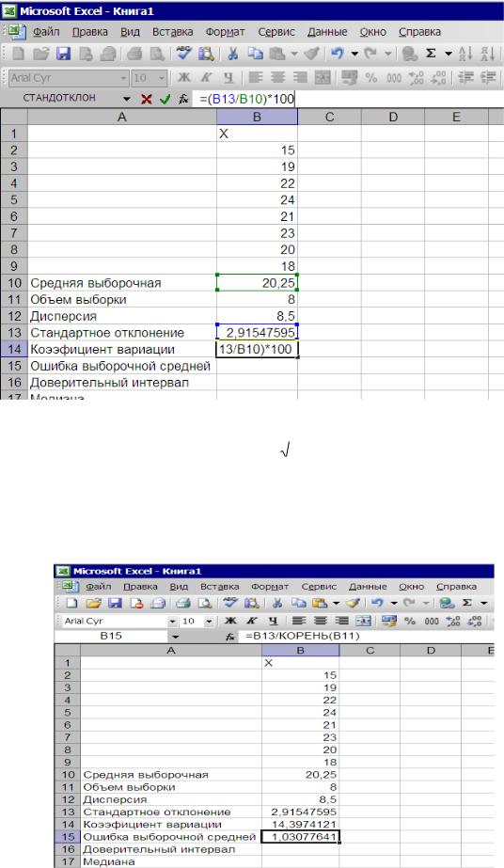504x868 pixels.
Task: Open Name Box dropdown in lower window
Action: (176, 637)
